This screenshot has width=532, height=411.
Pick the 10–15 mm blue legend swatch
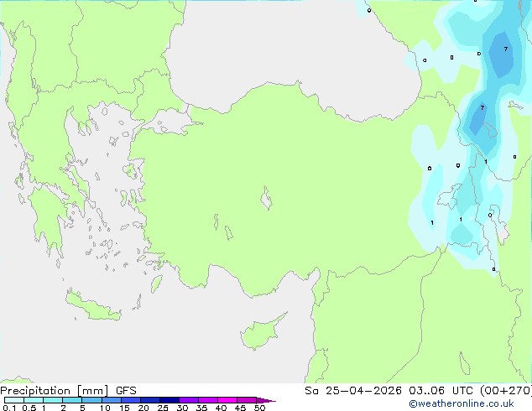coord(111,400)
